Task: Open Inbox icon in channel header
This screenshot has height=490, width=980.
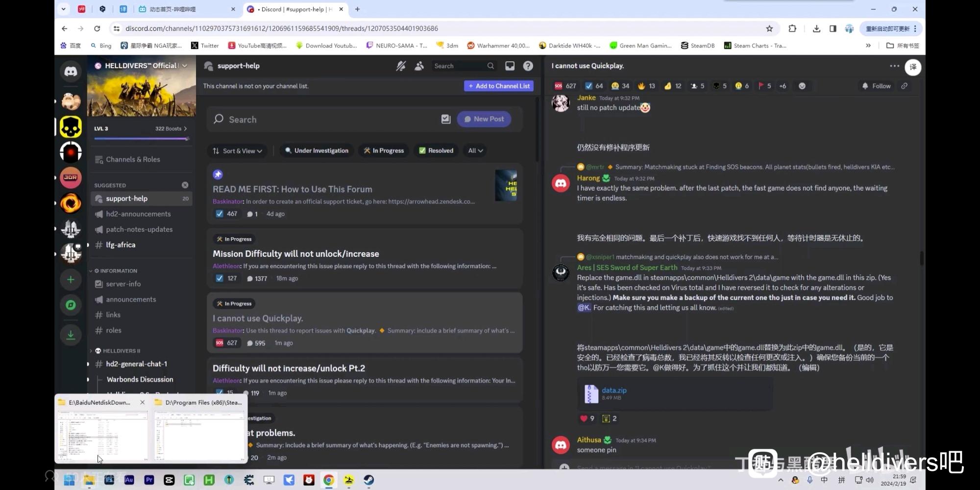Action: (x=510, y=66)
